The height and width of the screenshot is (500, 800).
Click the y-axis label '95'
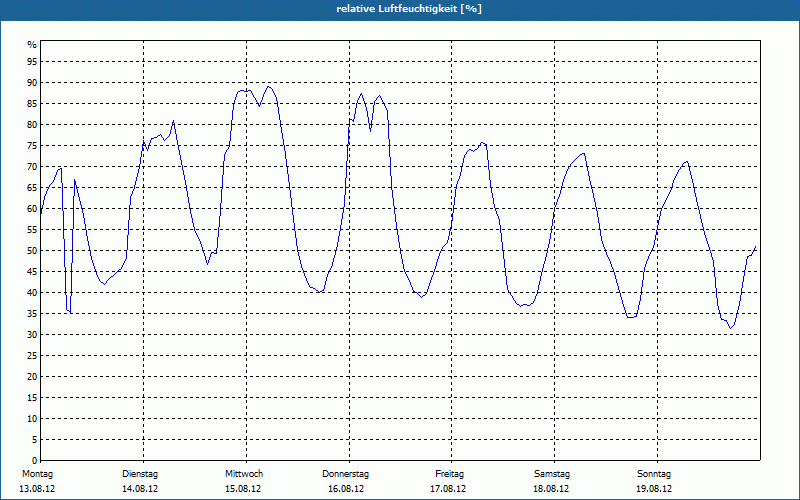click(32, 62)
